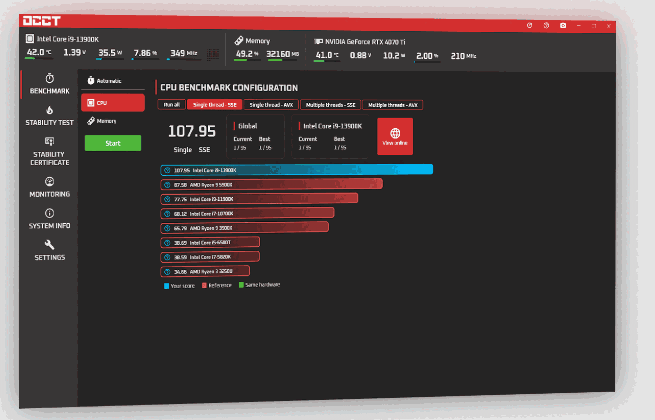Click the red Reference legend swatch
The width and height of the screenshot is (655, 420).
point(204,285)
